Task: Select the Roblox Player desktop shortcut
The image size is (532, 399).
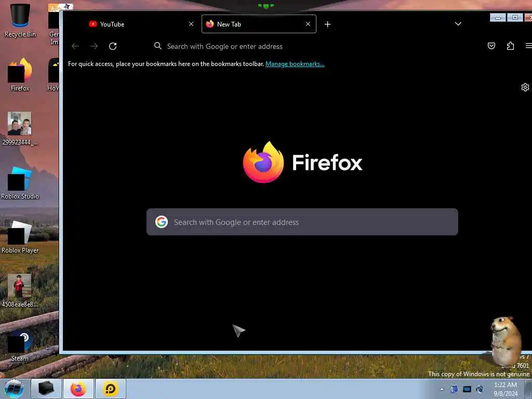Action: click(x=20, y=237)
